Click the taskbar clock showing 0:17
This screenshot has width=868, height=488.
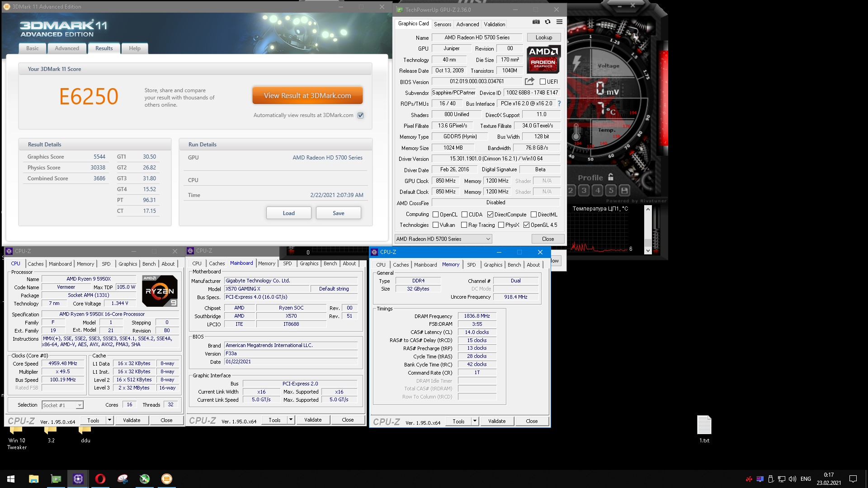pos(829,479)
